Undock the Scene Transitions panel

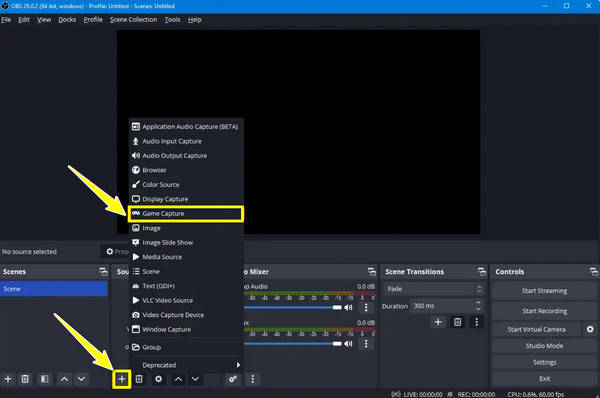(x=482, y=272)
